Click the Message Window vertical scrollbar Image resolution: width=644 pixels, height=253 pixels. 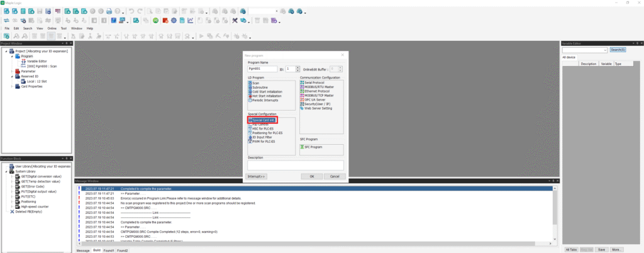pyautogui.click(x=555, y=213)
